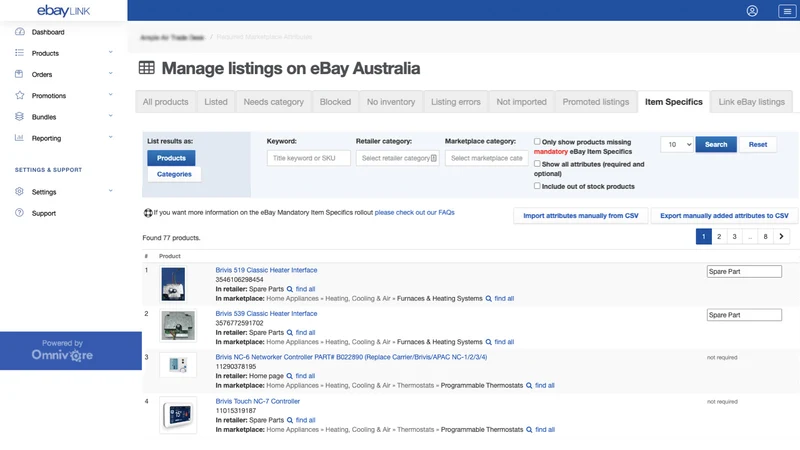The height and width of the screenshot is (450, 800).
Task: Open Brivis 519 Classic Heater Interface link
Action: [x=266, y=270]
